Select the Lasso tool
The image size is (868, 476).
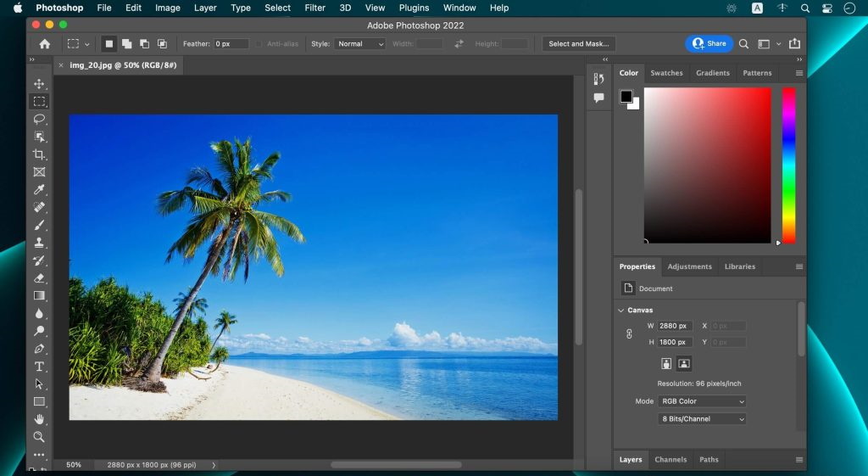39,119
